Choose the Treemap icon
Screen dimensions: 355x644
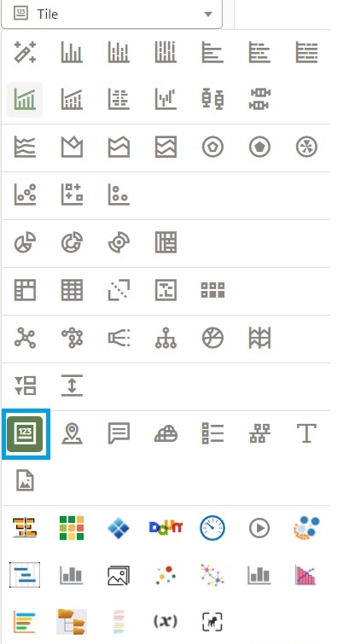[x=166, y=242]
